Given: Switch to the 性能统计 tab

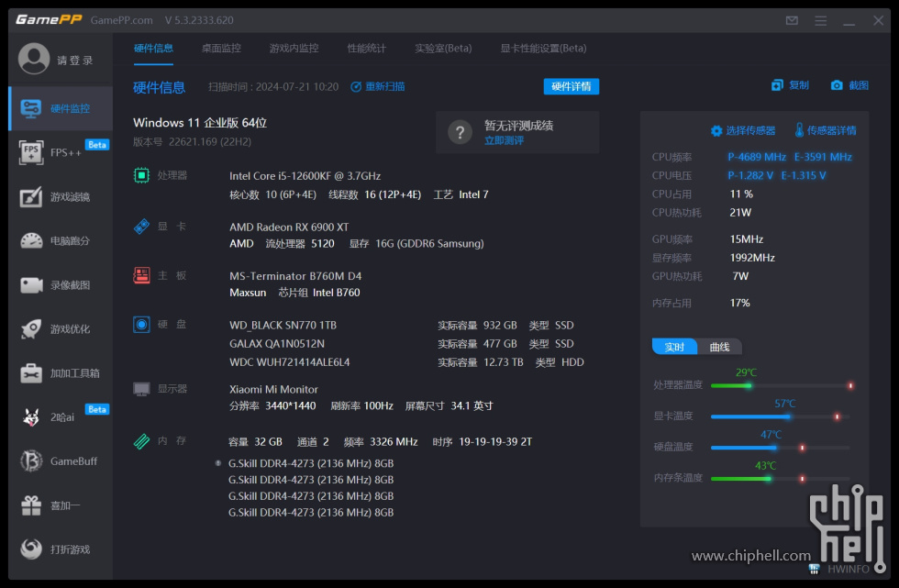Looking at the screenshot, I should click(366, 48).
